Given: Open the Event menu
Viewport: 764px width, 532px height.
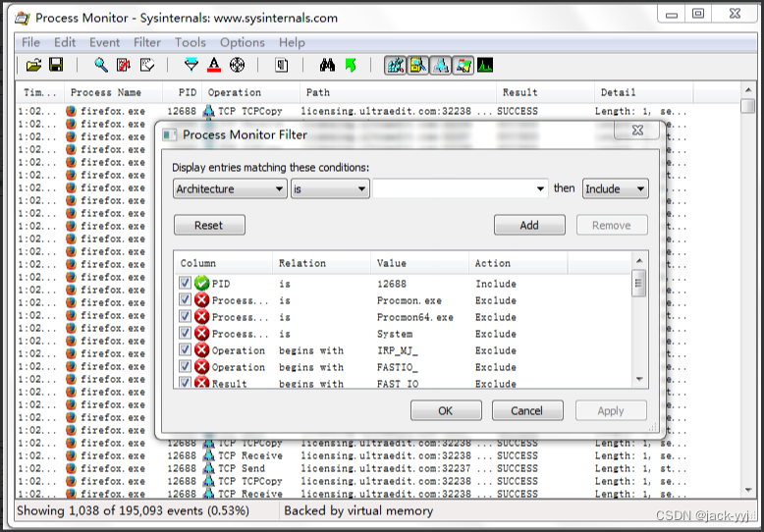Looking at the screenshot, I should coord(104,42).
